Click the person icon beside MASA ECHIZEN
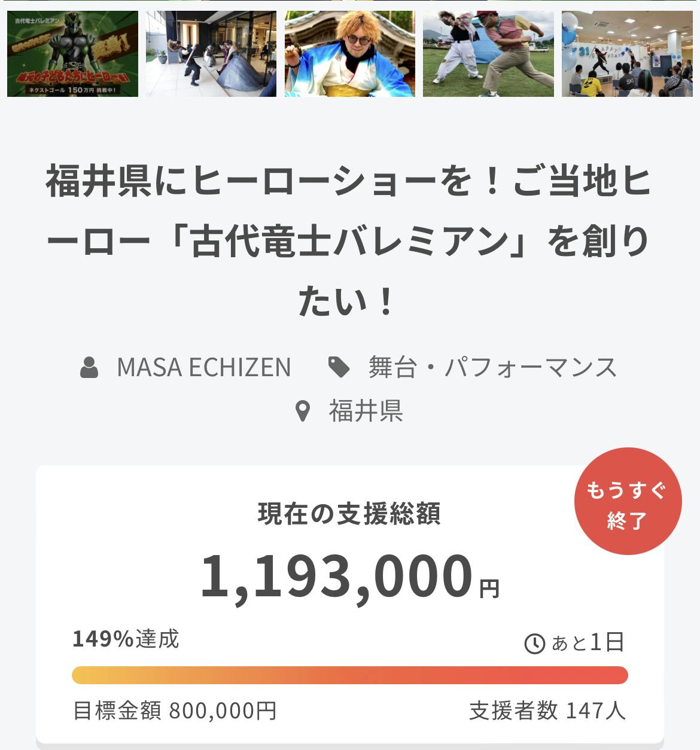Viewport: 700px width, 750px height. pos(89,367)
